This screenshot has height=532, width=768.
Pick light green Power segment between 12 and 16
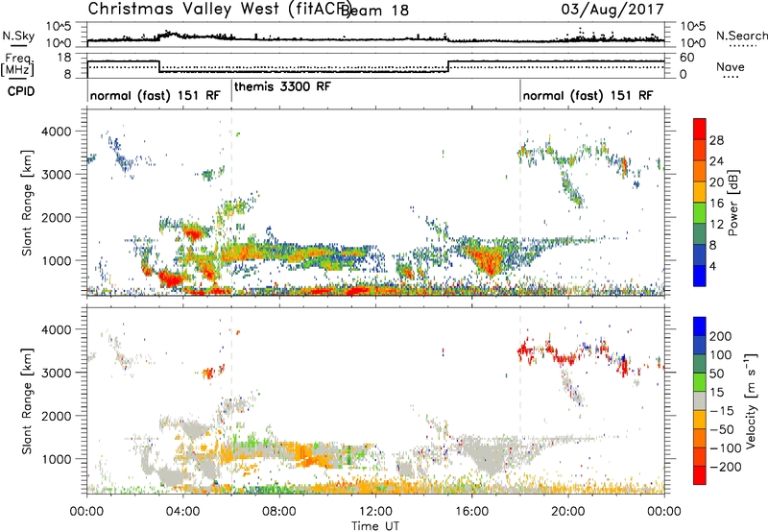point(700,212)
